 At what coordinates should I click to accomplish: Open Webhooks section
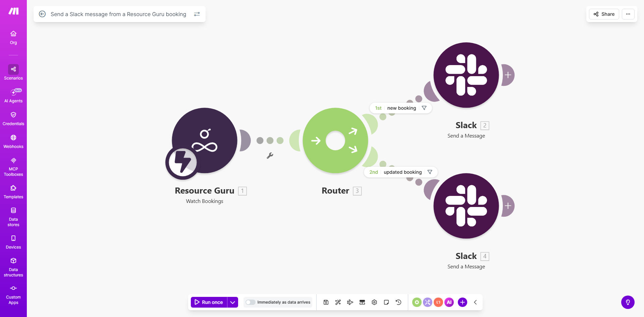[13, 142]
